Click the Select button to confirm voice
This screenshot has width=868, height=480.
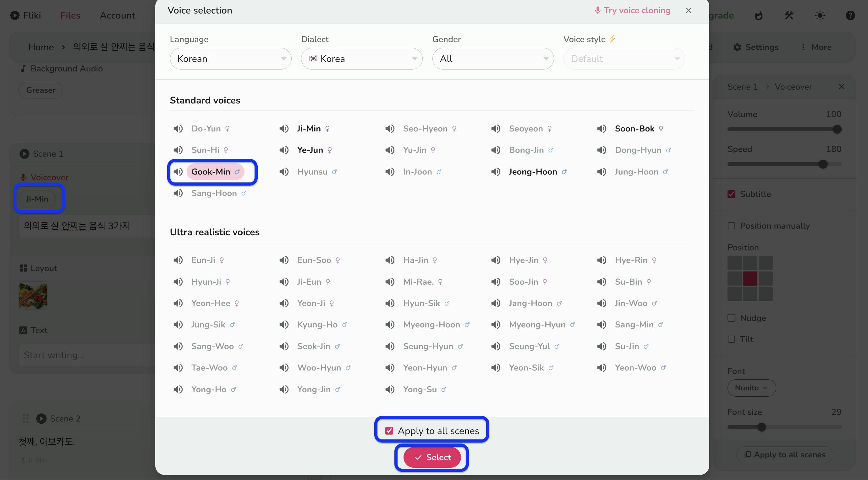tap(432, 457)
